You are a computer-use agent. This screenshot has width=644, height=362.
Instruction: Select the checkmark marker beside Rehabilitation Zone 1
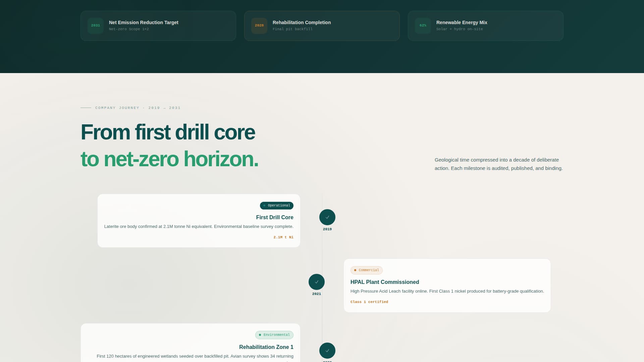point(327,351)
